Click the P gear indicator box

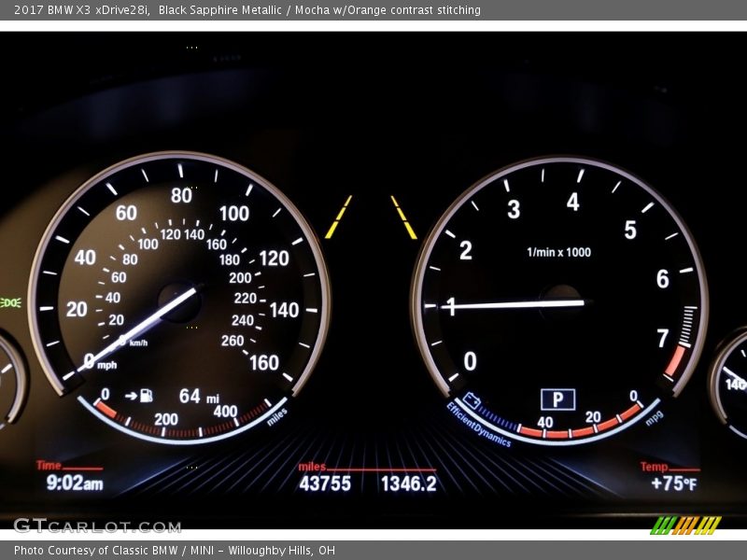(557, 399)
